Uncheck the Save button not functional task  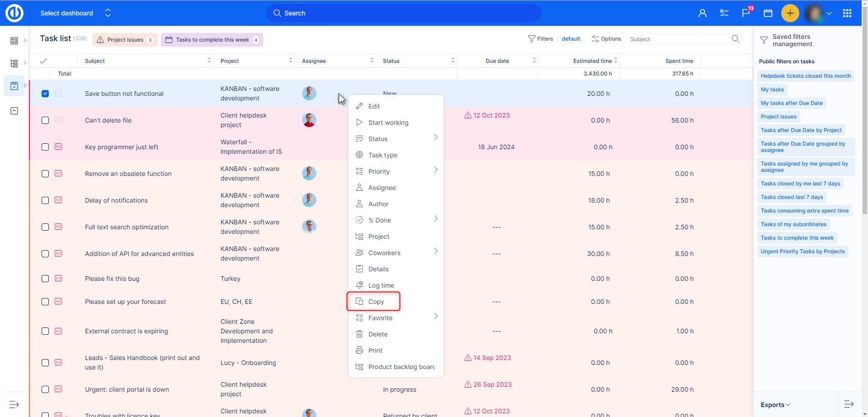coord(45,94)
